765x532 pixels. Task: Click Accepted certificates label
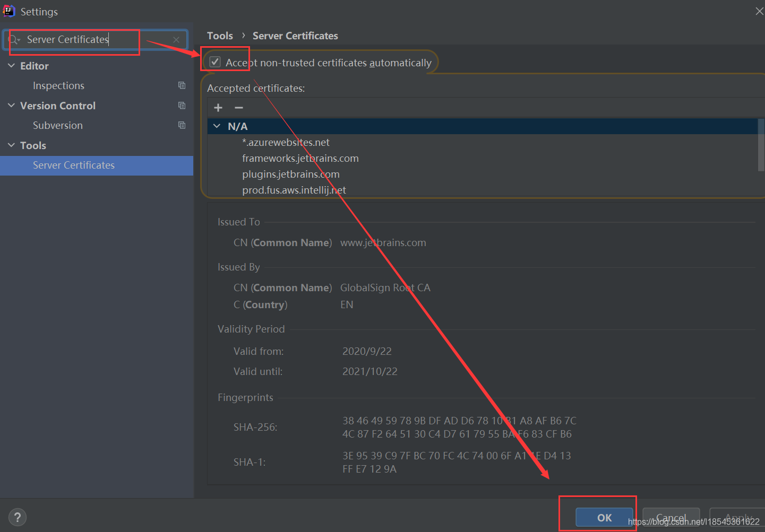[x=256, y=88]
